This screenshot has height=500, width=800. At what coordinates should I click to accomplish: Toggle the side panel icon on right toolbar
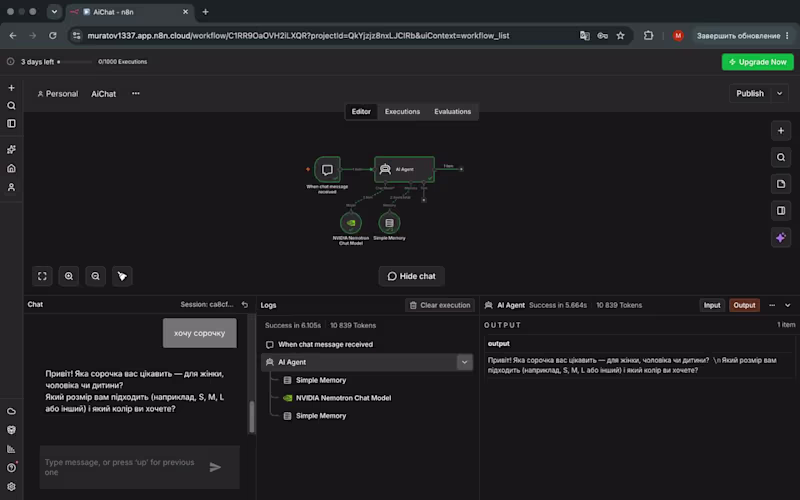(x=781, y=210)
